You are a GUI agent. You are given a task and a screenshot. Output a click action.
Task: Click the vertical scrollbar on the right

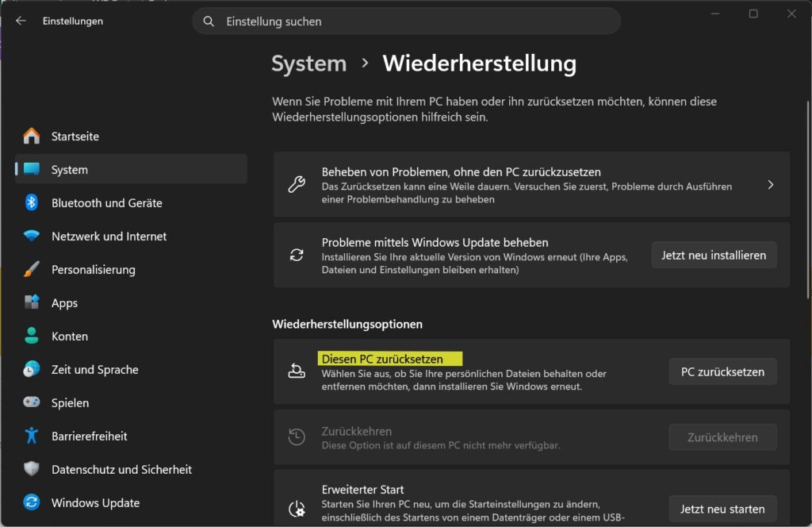point(807,199)
